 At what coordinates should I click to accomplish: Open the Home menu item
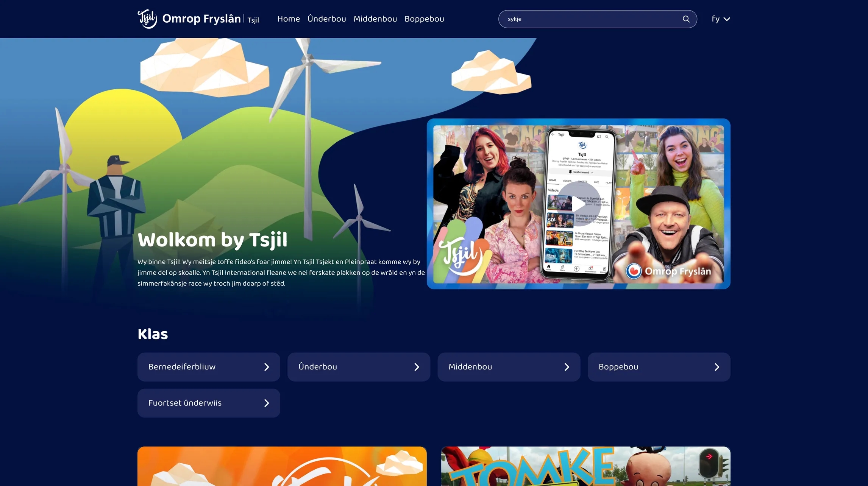[289, 19]
